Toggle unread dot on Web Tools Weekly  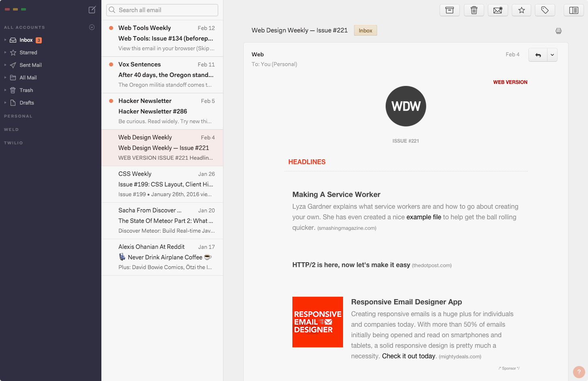tap(111, 28)
